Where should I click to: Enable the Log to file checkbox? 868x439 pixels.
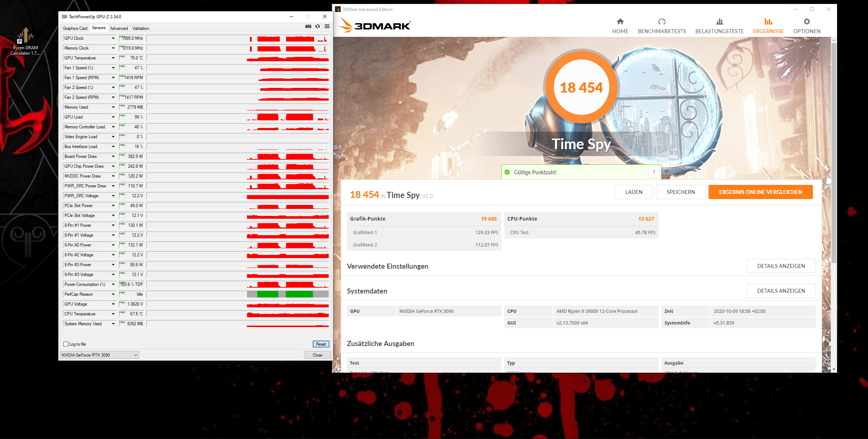[66, 344]
